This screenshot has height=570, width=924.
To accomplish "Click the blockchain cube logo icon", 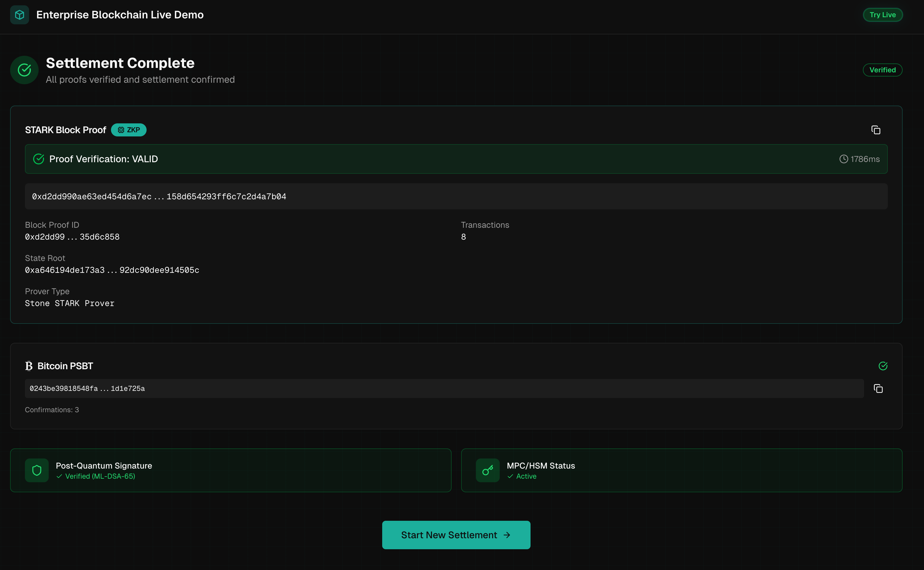I will pos(20,15).
